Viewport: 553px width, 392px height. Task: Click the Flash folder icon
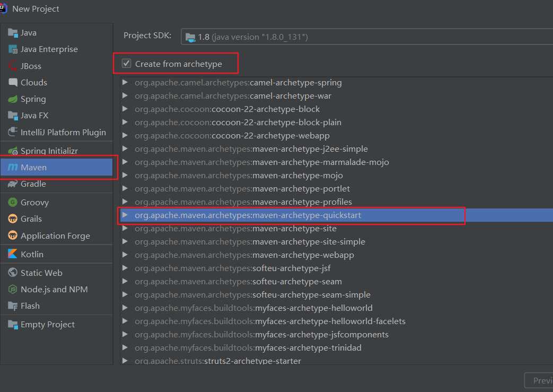coord(13,306)
